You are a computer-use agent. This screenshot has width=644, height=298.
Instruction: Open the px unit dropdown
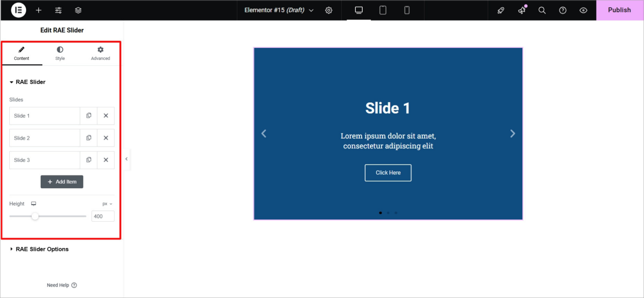(x=107, y=204)
